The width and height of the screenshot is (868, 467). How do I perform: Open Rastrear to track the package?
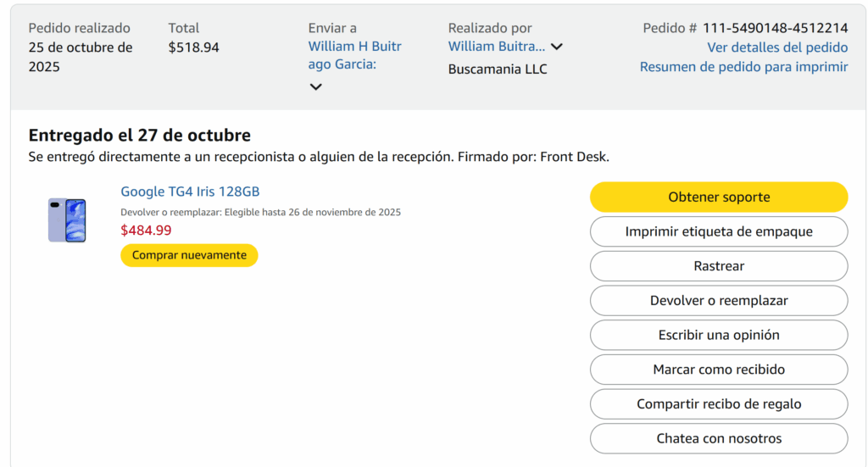coord(719,266)
